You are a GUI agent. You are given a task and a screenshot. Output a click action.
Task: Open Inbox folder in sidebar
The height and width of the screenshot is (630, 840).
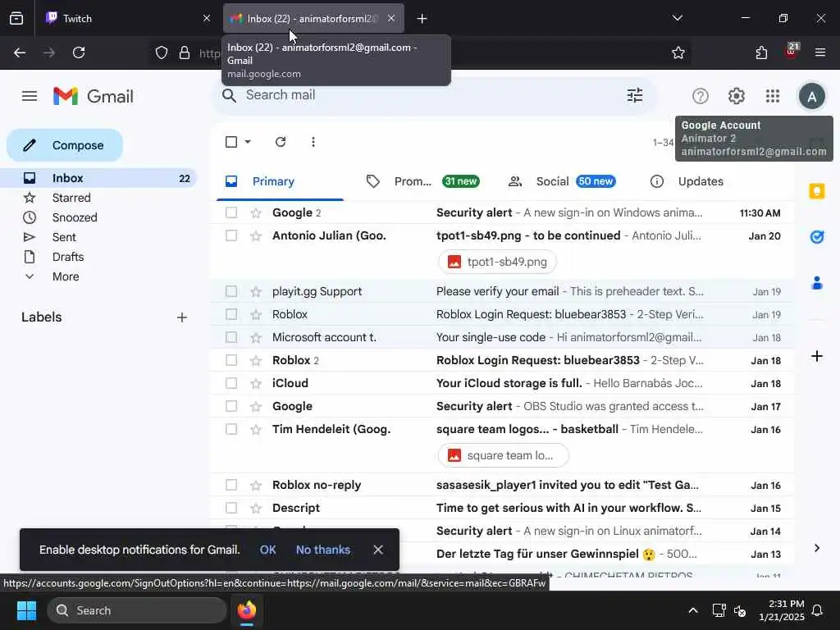(98, 178)
